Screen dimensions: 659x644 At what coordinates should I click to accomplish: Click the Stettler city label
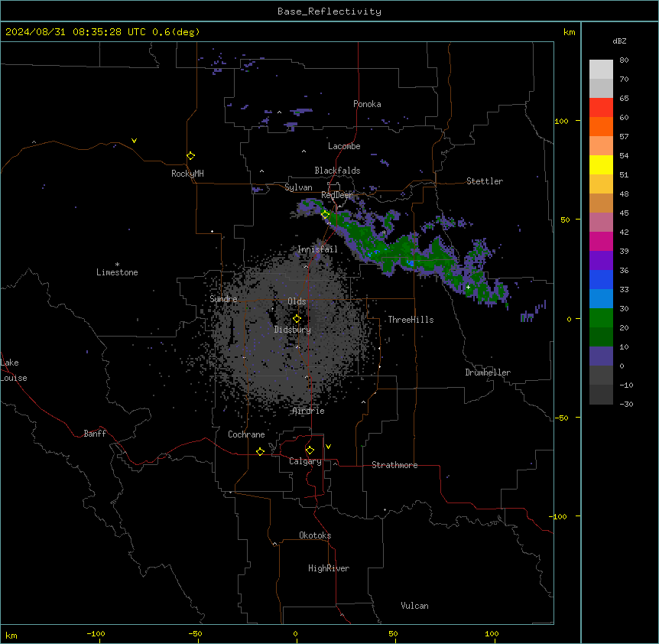point(485,181)
